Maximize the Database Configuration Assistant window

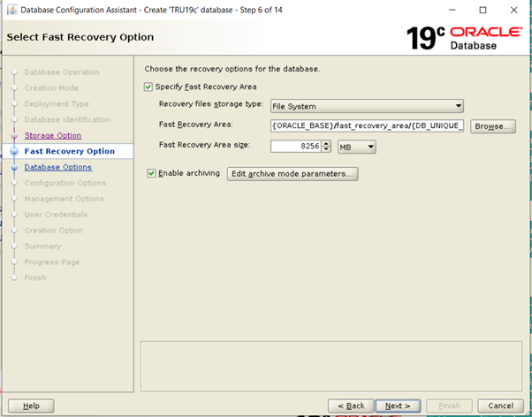(x=483, y=10)
